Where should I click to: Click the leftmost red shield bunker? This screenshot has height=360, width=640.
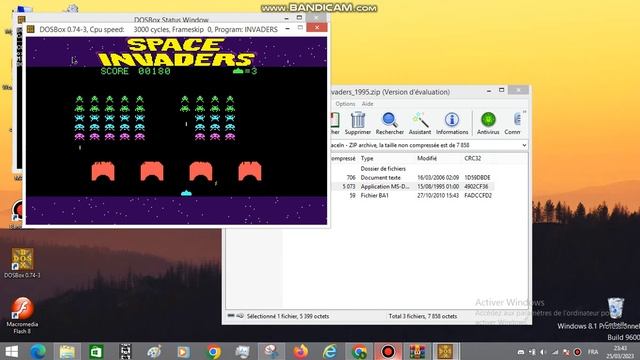[103, 171]
